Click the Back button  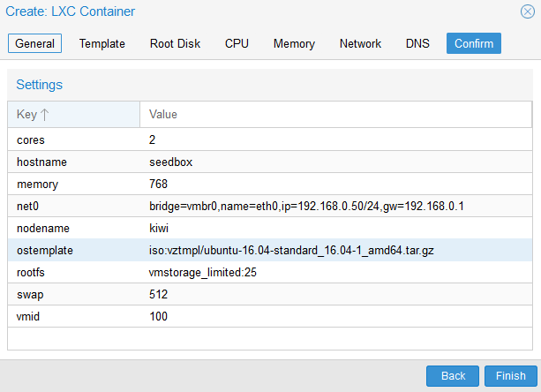coord(453,375)
